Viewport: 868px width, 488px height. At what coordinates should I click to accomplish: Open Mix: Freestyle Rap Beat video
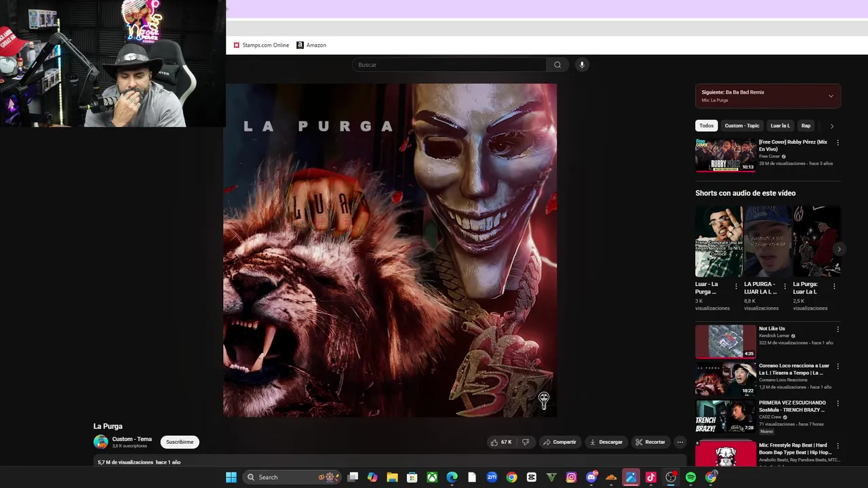(x=726, y=453)
